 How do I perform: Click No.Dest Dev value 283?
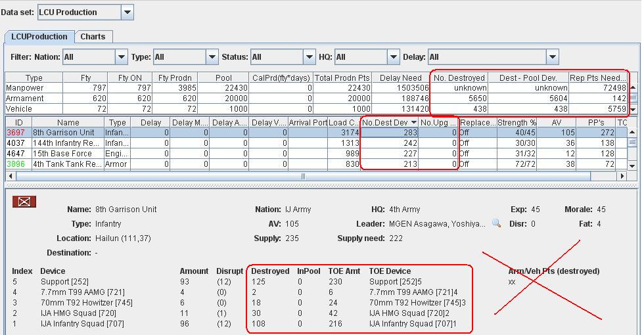click(x=410, y=133)
